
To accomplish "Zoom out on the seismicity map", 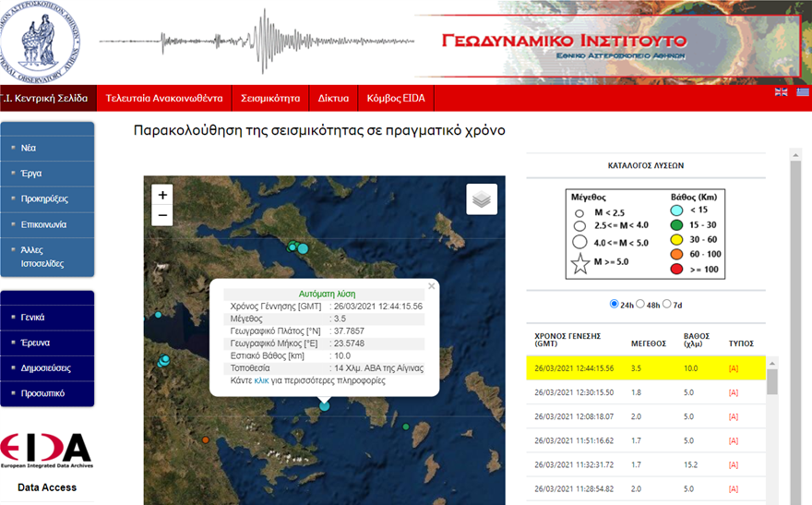I will point(162,216).
